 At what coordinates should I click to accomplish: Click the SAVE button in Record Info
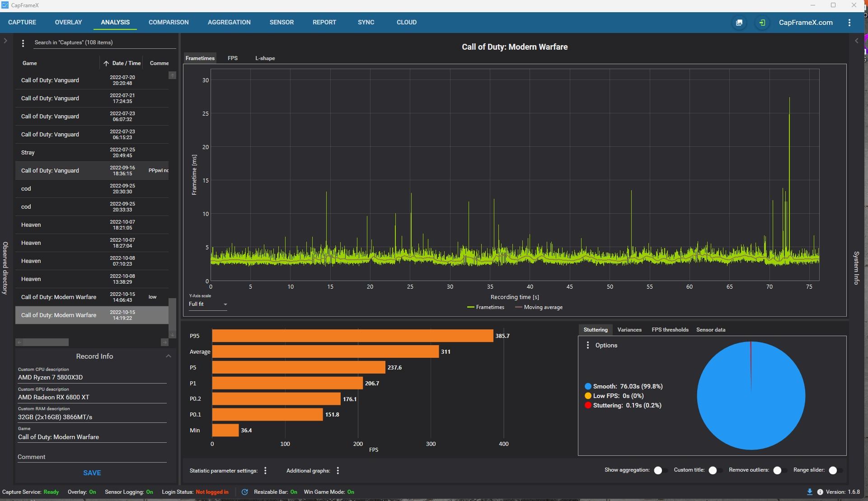(x=92, y=473)
